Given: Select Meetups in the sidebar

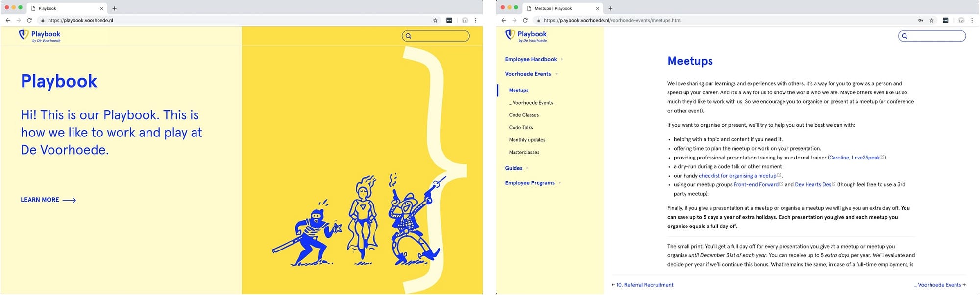Looking at the screenshot, I should point(518,90).
